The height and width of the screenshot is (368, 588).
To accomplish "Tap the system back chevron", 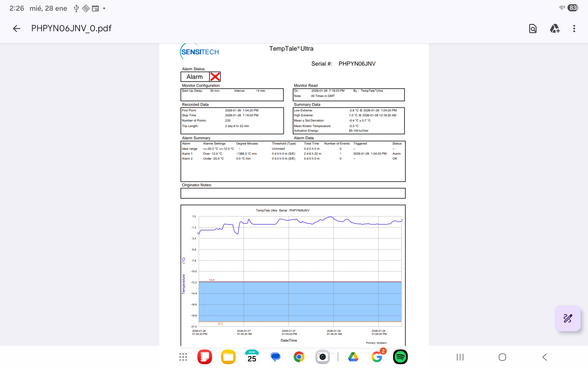I will coord(545,357).
